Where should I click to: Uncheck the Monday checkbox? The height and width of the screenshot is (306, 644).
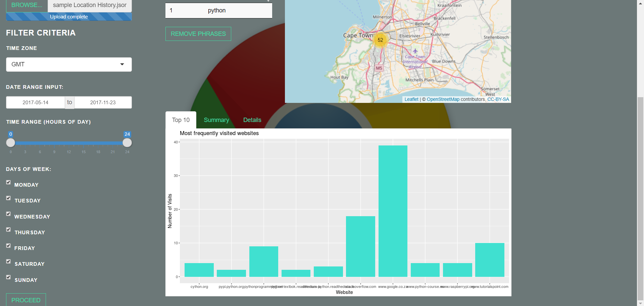[8, 182]
